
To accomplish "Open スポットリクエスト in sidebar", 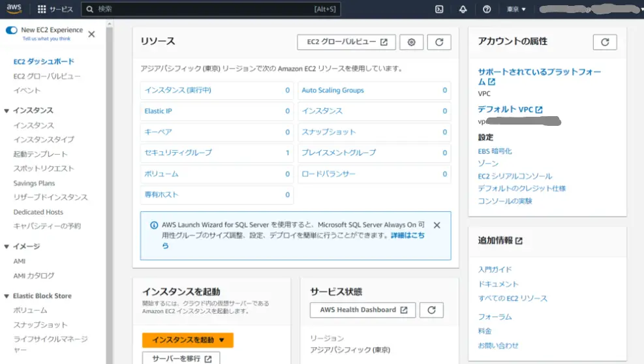I will 44,168.
